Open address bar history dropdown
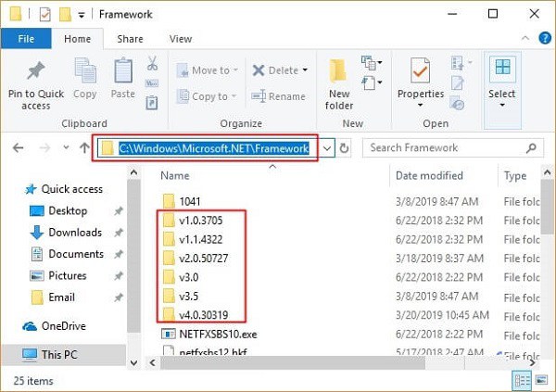This screenshot has width=556, height=392. pos(325,148)
